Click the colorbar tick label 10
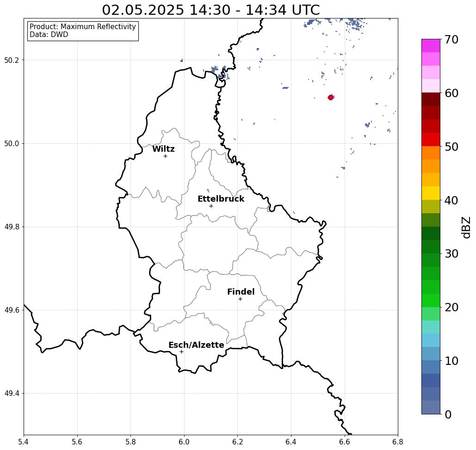 point(451,361)
